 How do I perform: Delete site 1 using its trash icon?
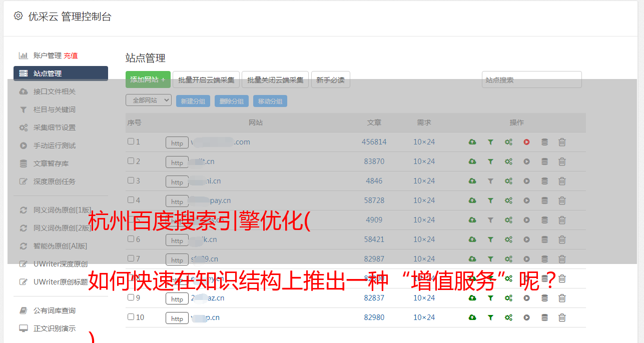click(x=562, y=142)
